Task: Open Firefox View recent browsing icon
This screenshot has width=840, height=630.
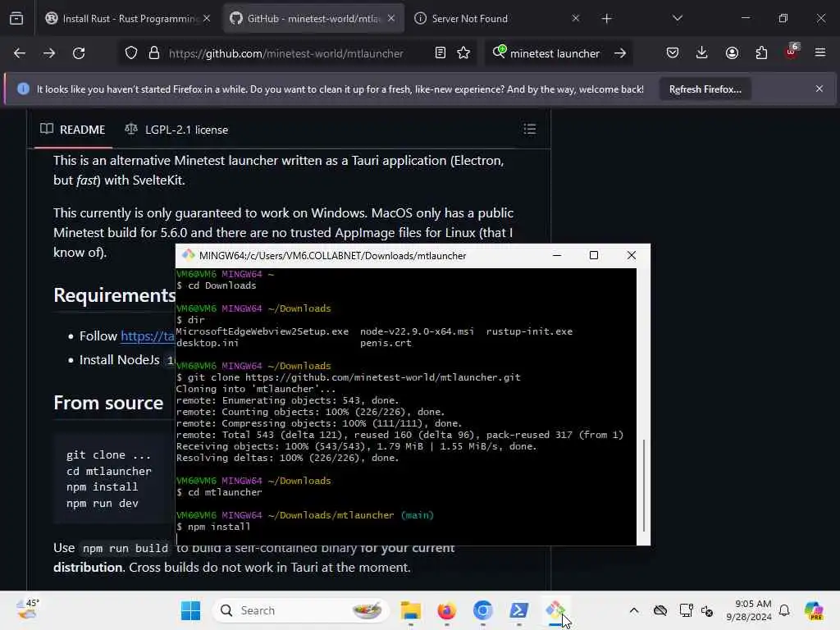Action: click(16, 19)
